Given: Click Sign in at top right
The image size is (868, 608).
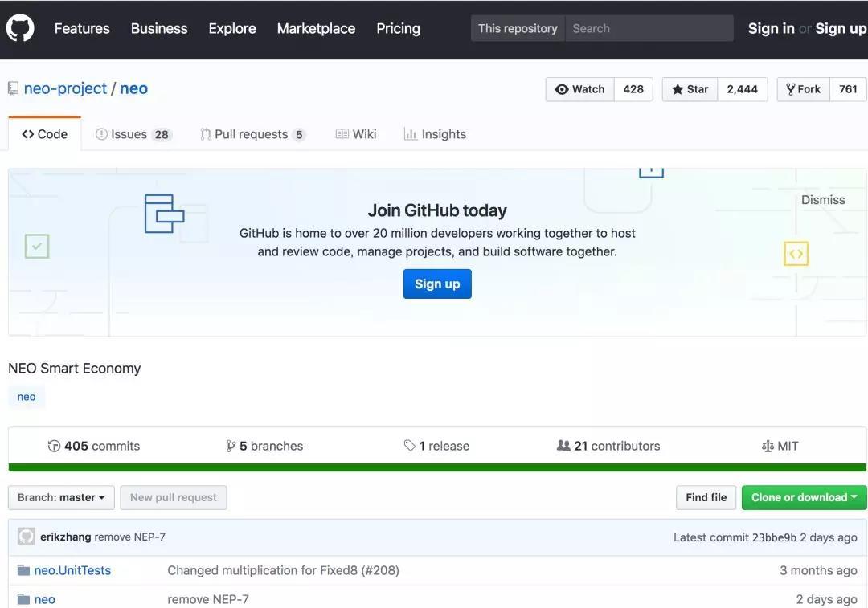Looking at the screenshot, I should point(771,28).
